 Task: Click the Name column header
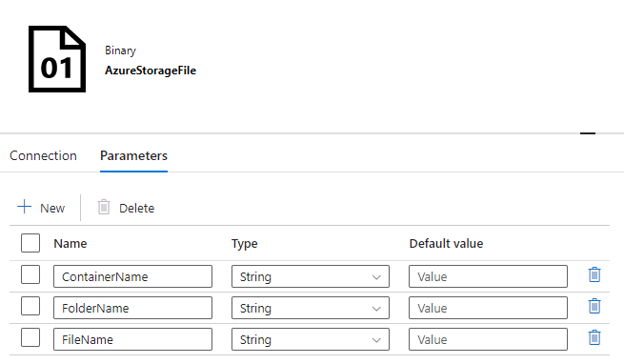point(70,243)
